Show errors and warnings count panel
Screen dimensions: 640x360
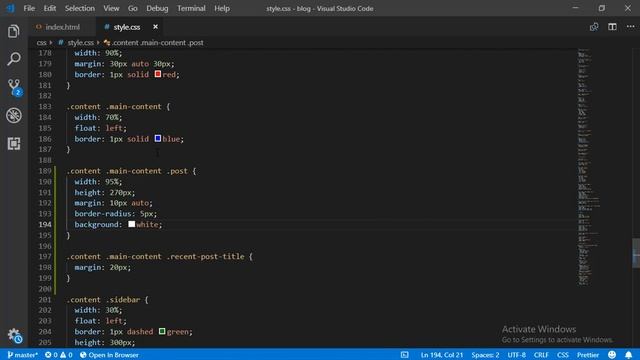point(59,355)
